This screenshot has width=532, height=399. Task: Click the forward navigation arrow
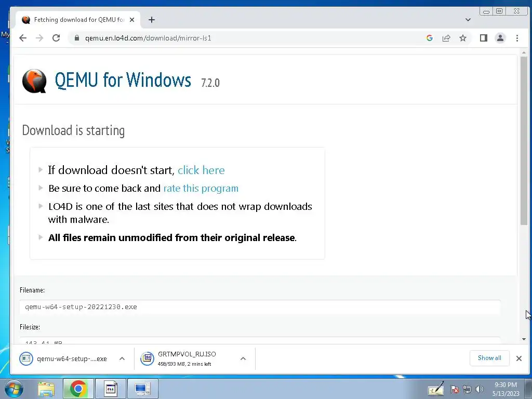[39, 38]
